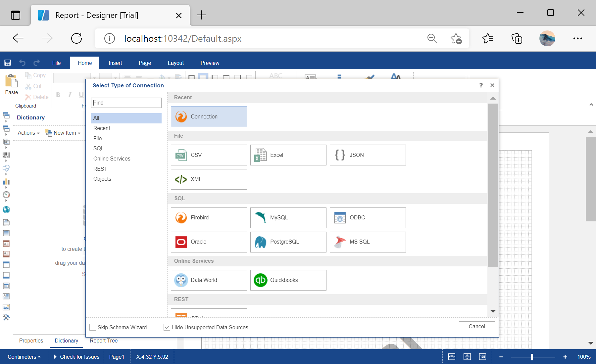The image size is (596, 364).
Task: Click Check for Issues in status bar
Action: coord(76,357)
